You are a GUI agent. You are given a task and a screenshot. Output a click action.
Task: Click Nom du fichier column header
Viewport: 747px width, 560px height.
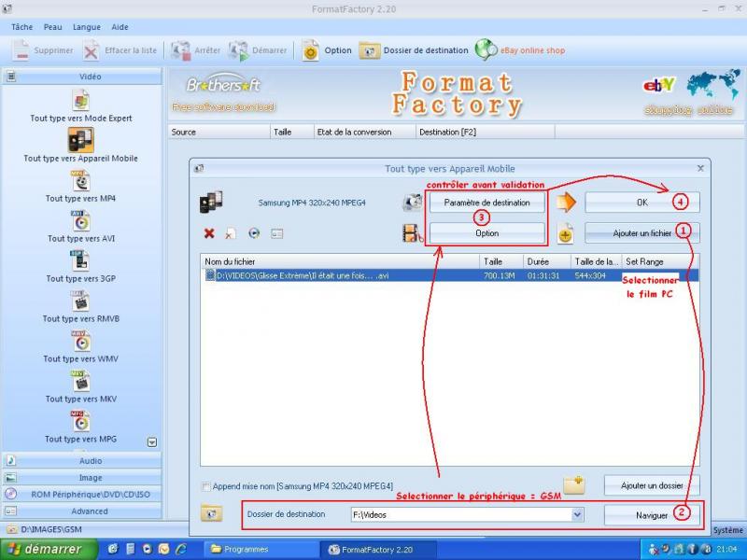(x=340, y=261)
